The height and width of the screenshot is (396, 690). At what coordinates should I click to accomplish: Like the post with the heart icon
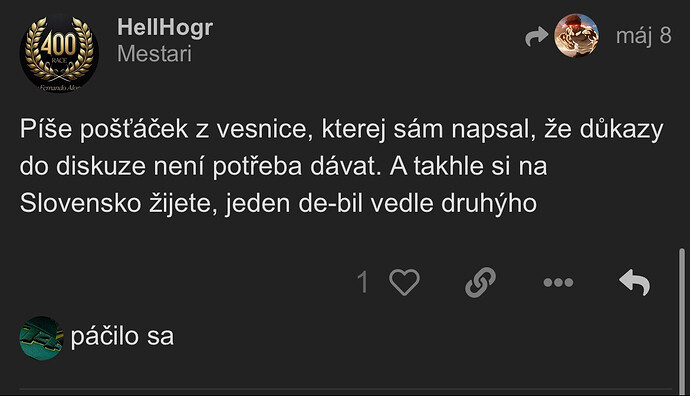pos(404,282)
